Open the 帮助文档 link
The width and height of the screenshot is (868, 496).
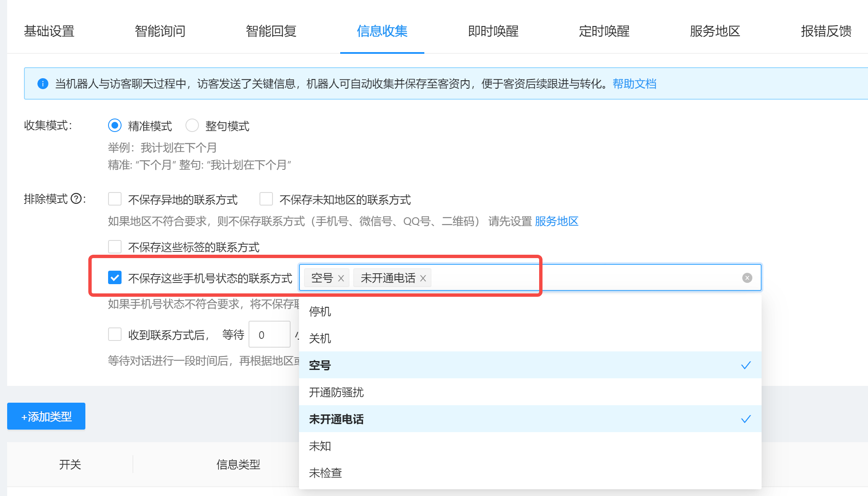coord(634,84)
